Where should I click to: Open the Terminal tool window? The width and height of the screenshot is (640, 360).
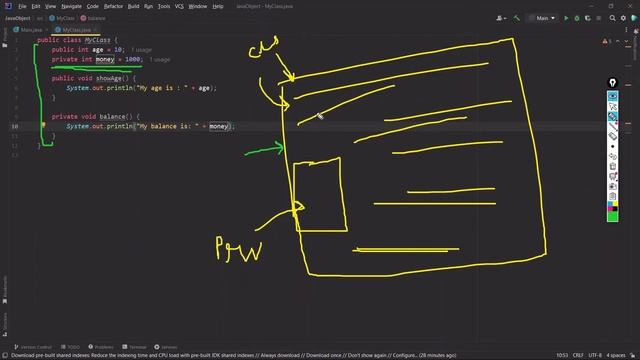coord(134,347)
